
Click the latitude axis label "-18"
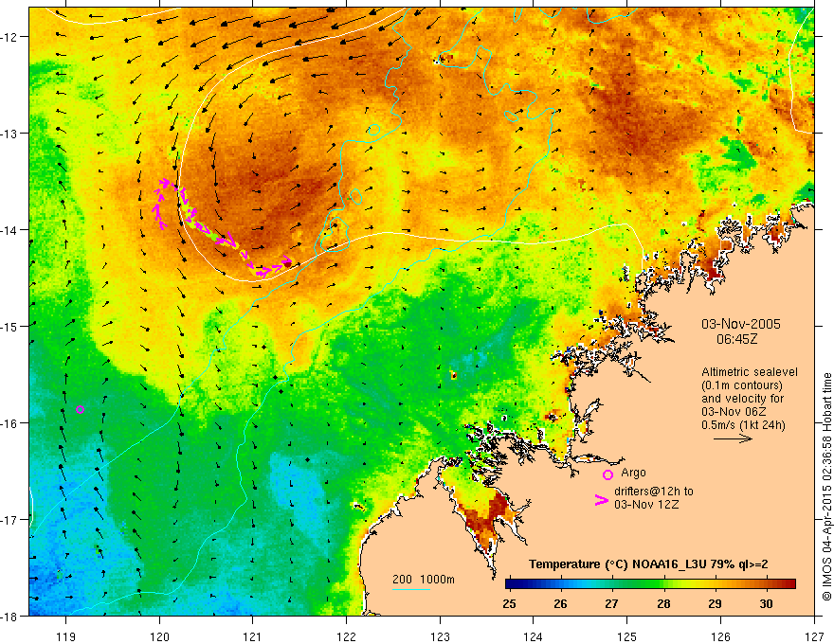point(9,617)
